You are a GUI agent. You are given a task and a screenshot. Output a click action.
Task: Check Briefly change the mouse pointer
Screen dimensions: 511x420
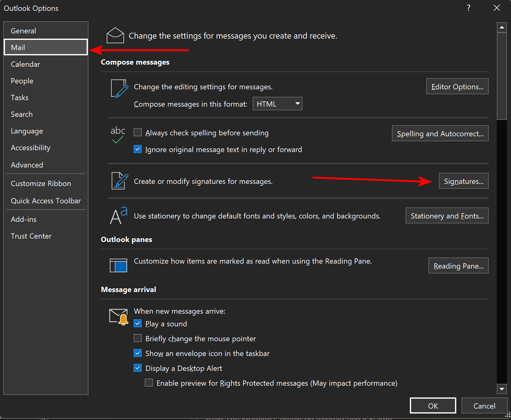click(138, 338)
